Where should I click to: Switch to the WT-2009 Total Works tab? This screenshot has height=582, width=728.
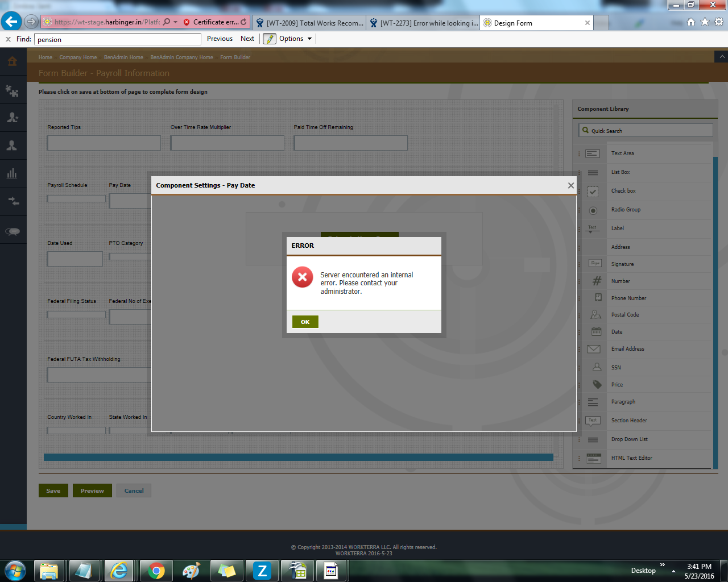point(310,23)
